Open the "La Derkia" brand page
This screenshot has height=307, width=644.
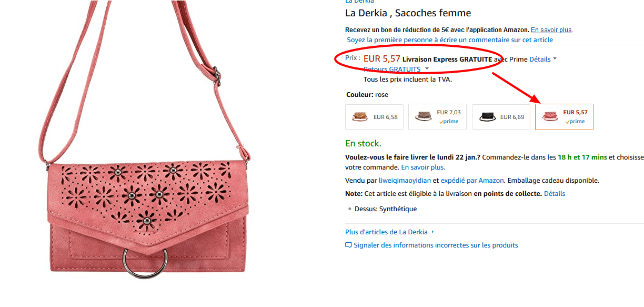(x=359, y=2)
